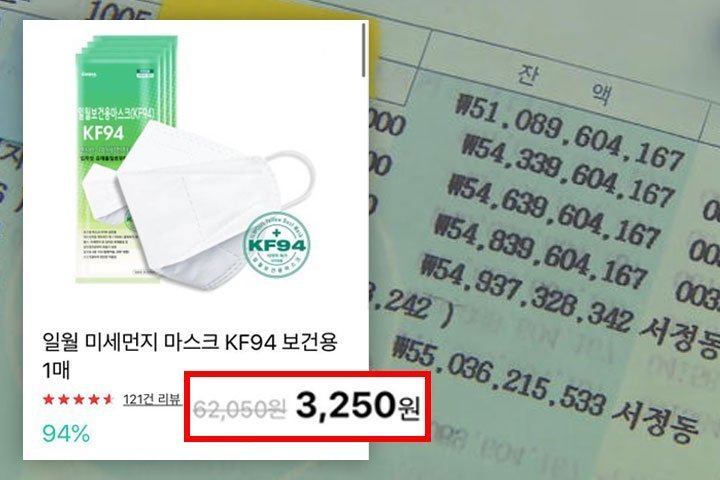Open the 121건 리뷰 reviews link

click(x=152, y=400)
